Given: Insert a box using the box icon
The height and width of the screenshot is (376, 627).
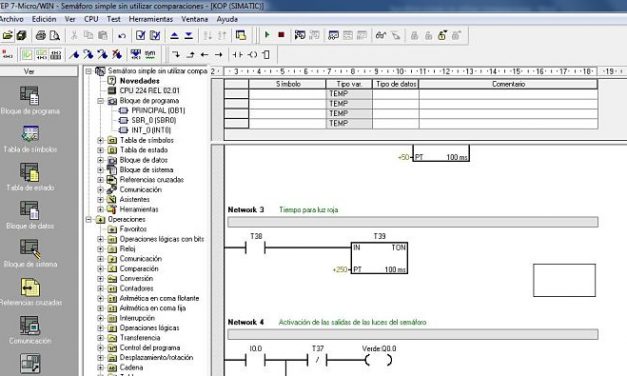Looking at the screenshot, I should point(266,54).
